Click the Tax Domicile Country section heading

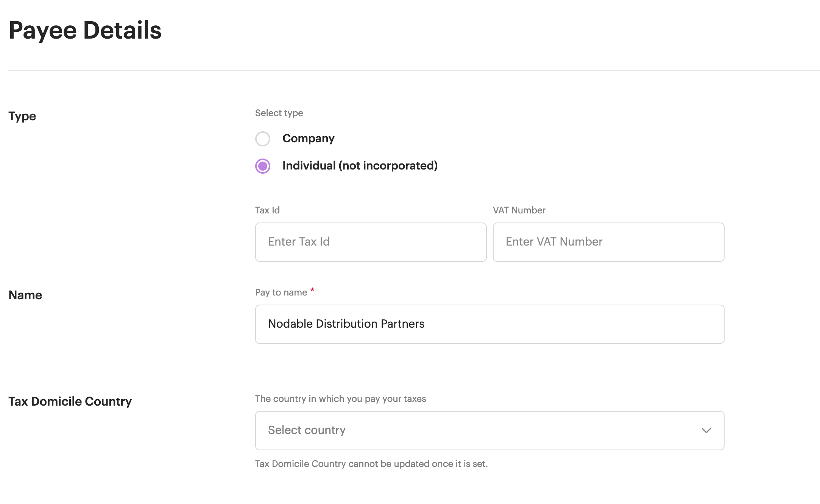(x=70, y=401)
